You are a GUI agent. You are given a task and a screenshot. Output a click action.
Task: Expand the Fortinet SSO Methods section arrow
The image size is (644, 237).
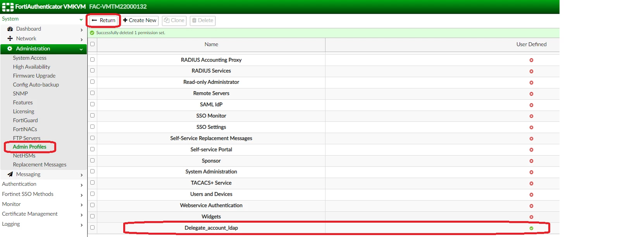[81, 195]
